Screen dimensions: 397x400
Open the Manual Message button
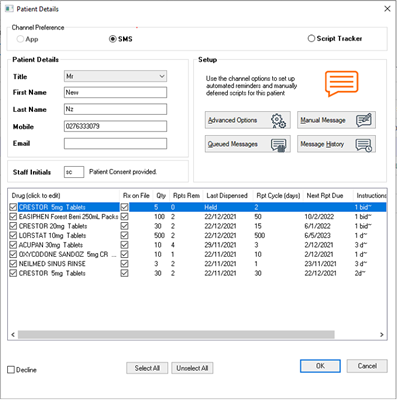click(336, 120)
